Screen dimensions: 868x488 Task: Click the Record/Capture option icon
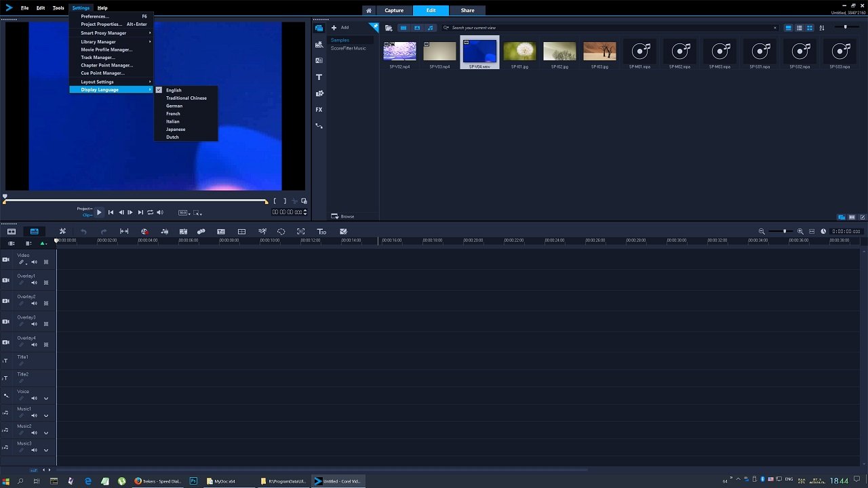[x=144, y=232]
